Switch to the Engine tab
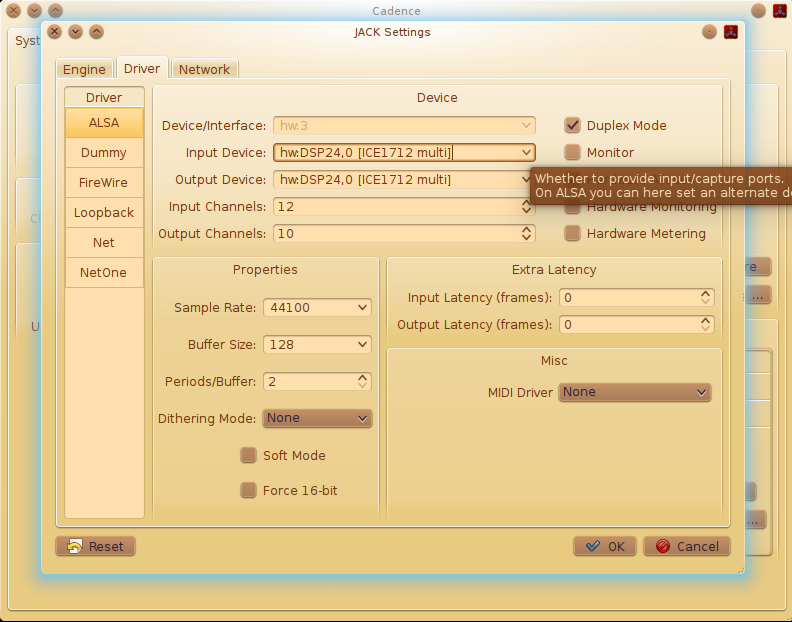Image resolution: width=792 pixels, height=622 pixels. click(84, 69)
